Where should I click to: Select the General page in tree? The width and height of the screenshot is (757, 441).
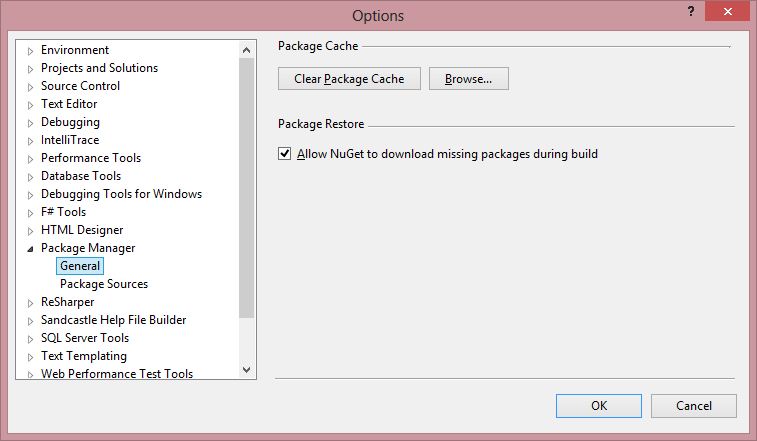[x=80, y=266]
